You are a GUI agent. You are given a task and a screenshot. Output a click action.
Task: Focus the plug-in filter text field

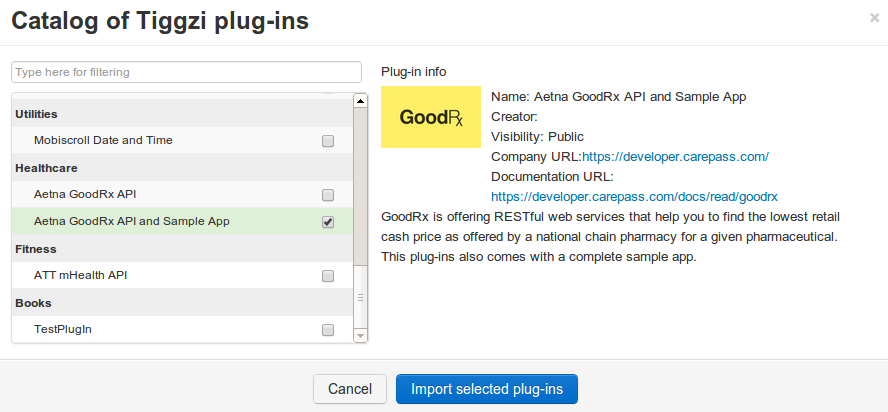pyautogui.click(x=186, y=73)
